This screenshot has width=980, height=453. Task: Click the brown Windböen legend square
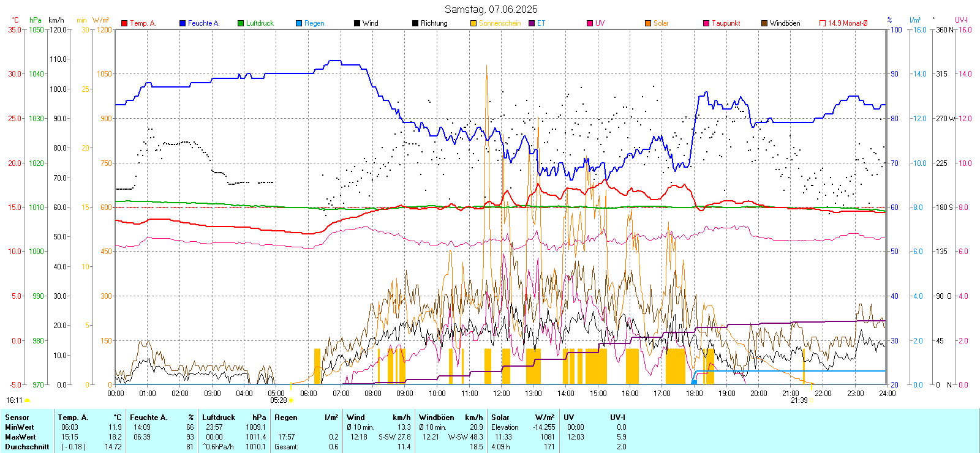click(764, 23)
